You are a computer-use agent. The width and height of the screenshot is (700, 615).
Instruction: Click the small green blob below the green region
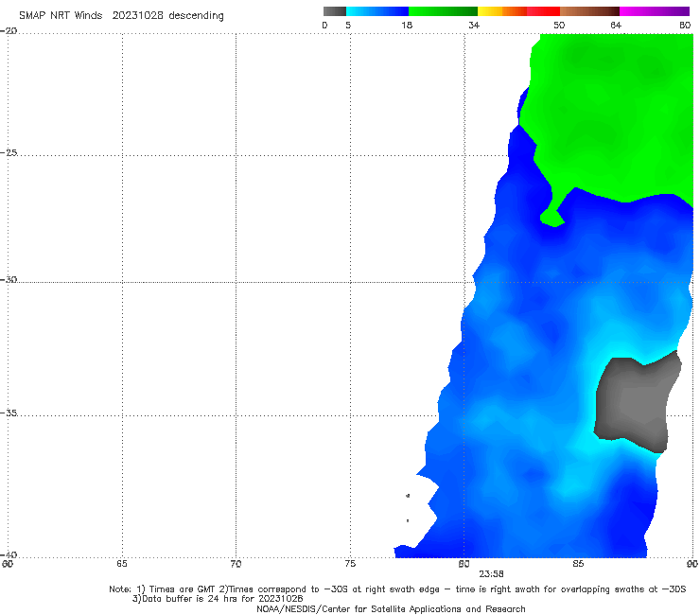(x=552, y=218)
